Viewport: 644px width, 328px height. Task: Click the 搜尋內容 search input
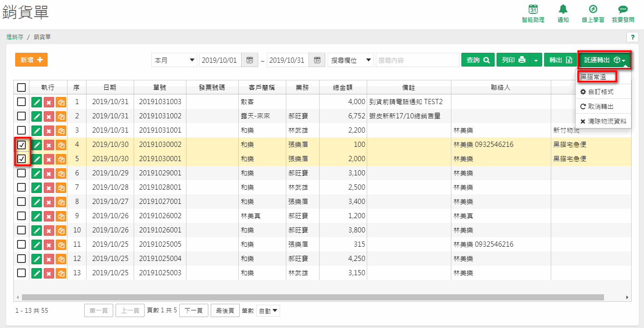coord(417,60)
